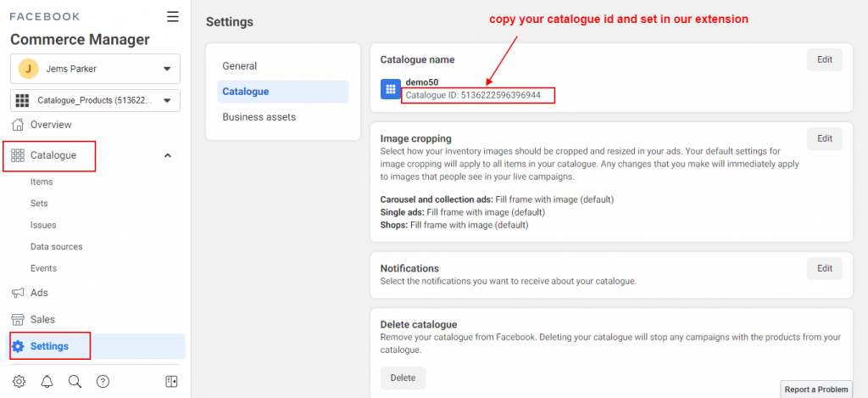
Task: Click the Ads megaphone icon
Action: tap(19, 293)
